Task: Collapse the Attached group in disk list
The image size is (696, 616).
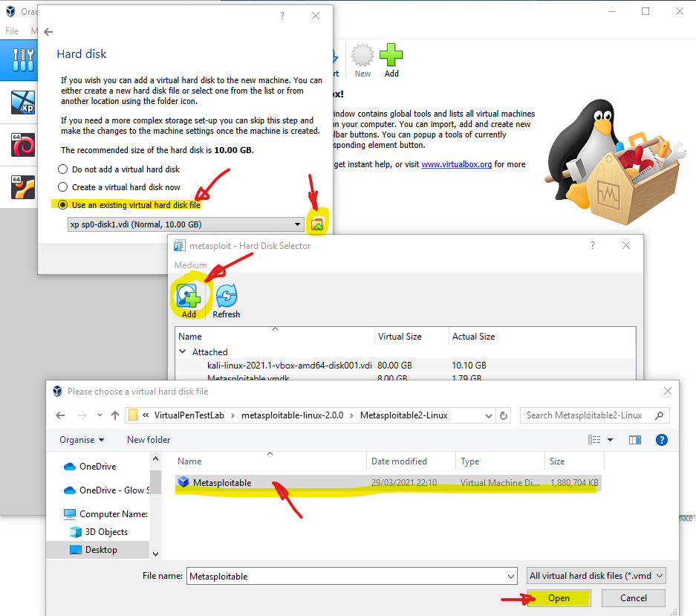Action: (x=183, y=351)
